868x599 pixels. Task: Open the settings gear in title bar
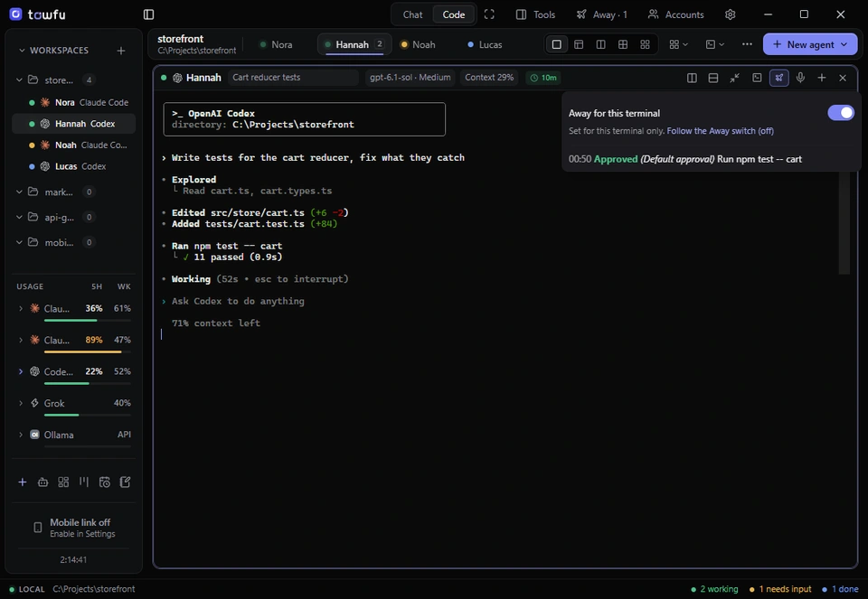click(x=731, y=14)
